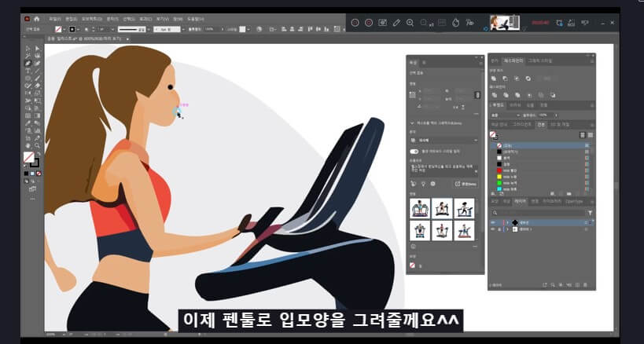Click the Unite shape mode icon
Viewport: 644px width, 344px height.
494,79
